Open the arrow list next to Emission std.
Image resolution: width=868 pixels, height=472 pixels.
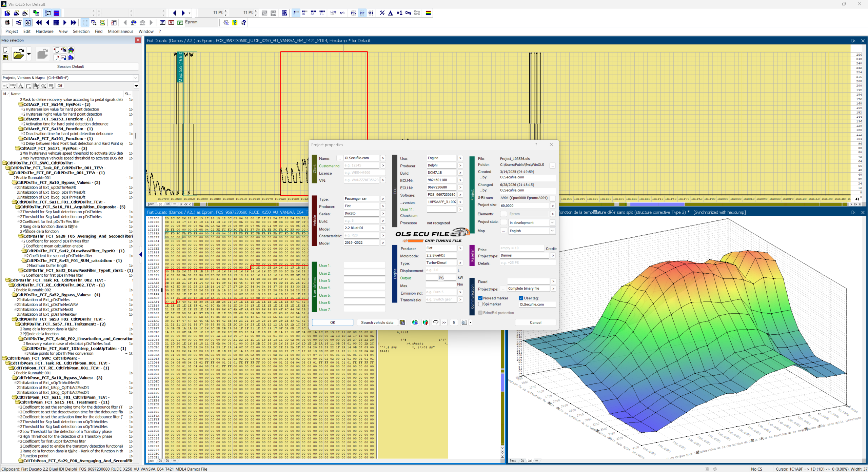pos(460,292)
